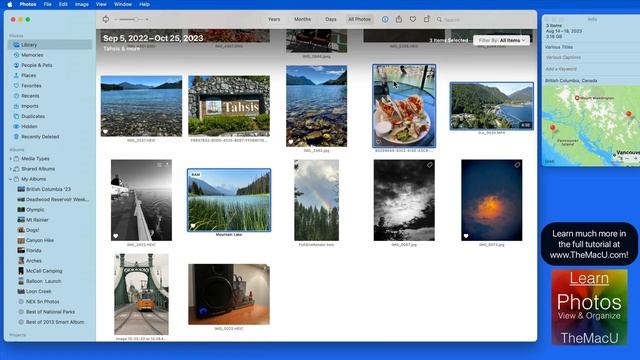Select the rainbow over trees photo

pyautogui.click(x=316, y=200)
